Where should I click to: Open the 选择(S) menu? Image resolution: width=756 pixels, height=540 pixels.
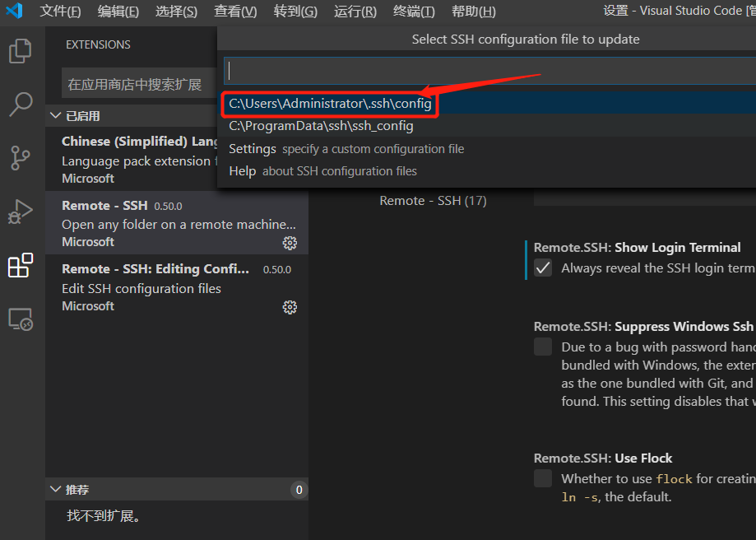(177, 11)
